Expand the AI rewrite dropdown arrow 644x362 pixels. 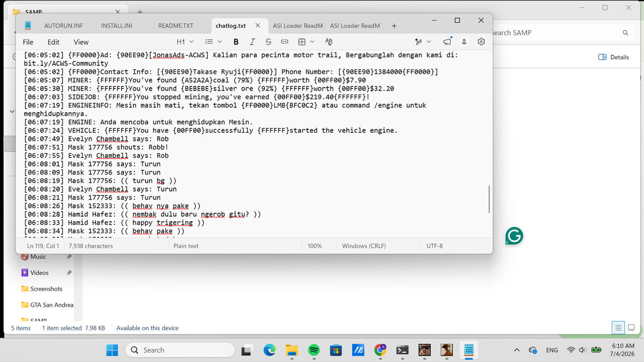point(429,42)
